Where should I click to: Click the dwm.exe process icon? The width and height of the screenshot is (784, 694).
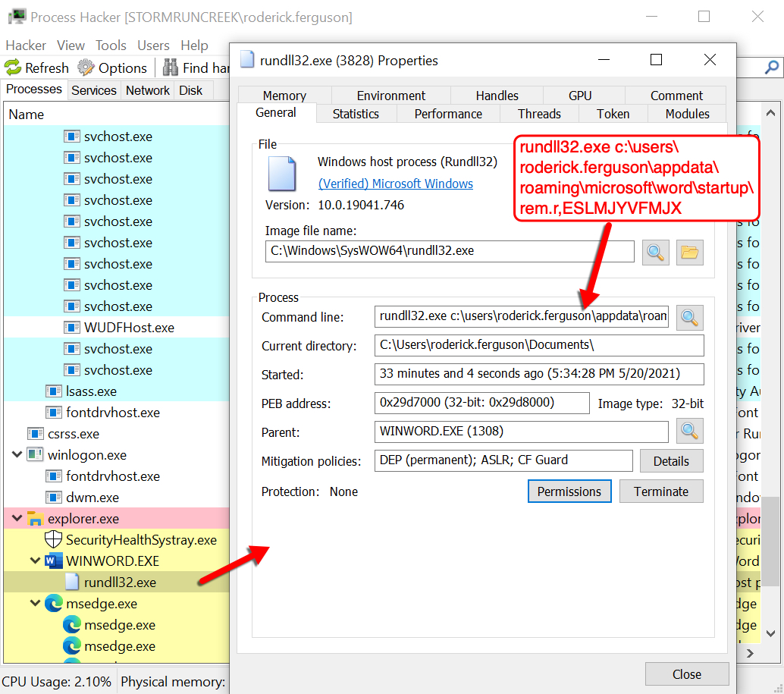(54, 497)
